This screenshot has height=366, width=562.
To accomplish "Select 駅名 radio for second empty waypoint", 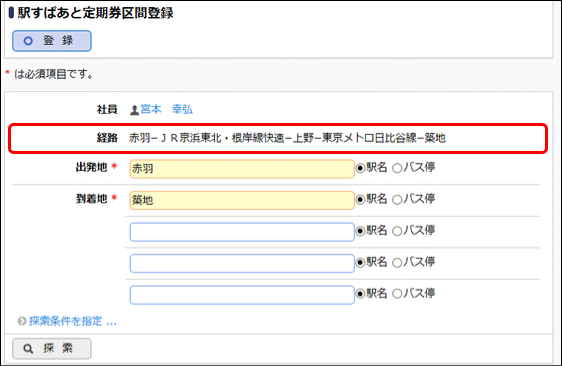I will click(360, 262).
